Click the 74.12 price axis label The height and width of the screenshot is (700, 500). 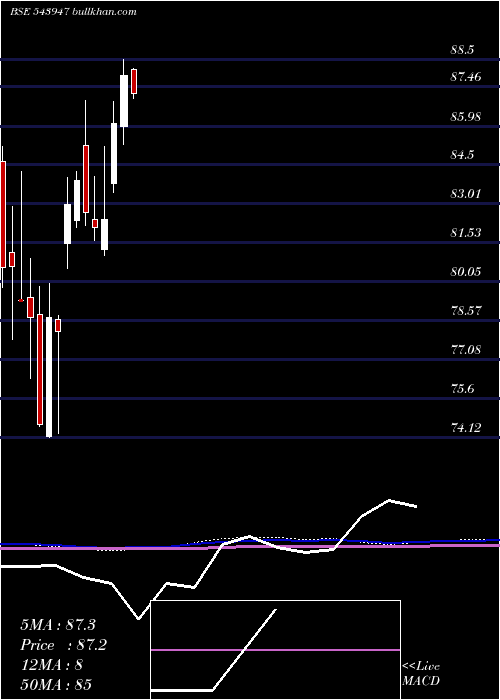click(466, 428)
